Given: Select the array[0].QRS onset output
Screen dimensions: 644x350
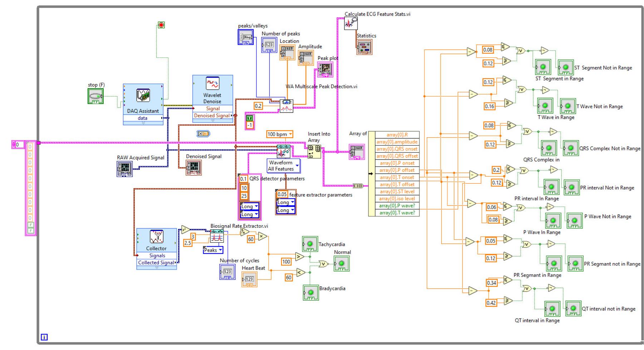Looking at the screenshot, I should (397, 149).
